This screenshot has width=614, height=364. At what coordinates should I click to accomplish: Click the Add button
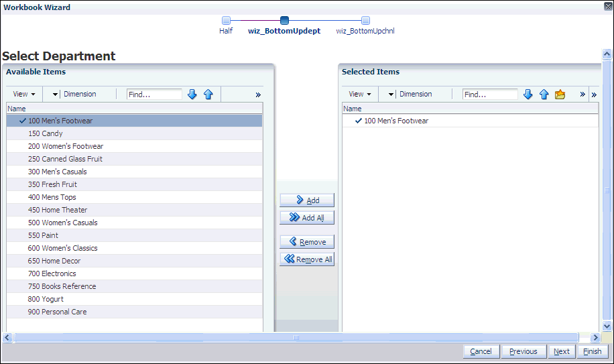click(x=307, y=200)
